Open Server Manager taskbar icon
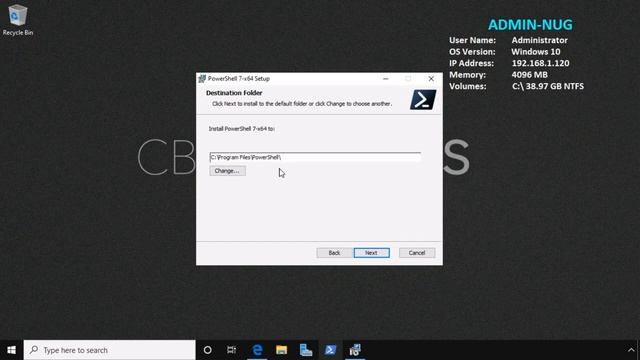640x360 pixels. [x=306, y=350]
